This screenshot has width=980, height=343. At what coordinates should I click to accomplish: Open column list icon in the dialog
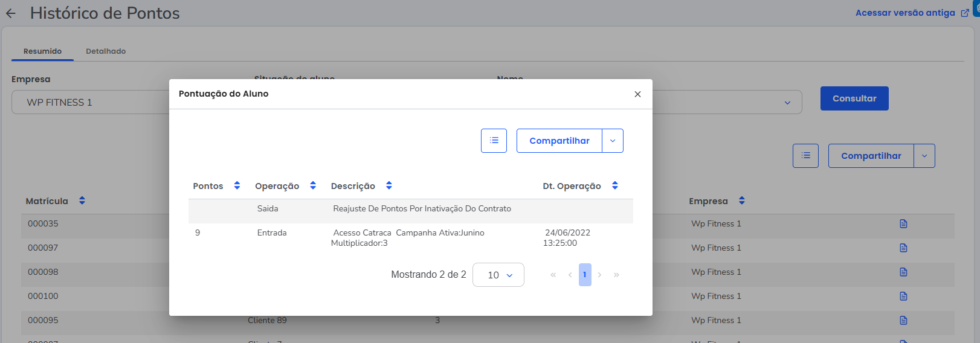[494, 141]
